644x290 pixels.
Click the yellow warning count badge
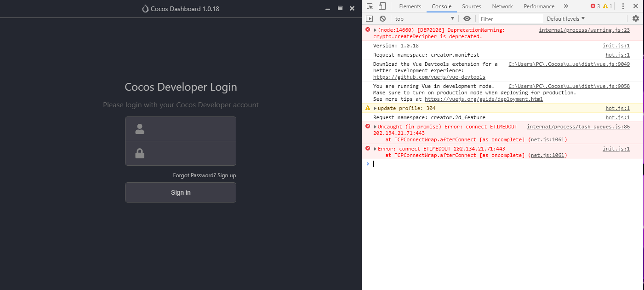click(608, 6)
